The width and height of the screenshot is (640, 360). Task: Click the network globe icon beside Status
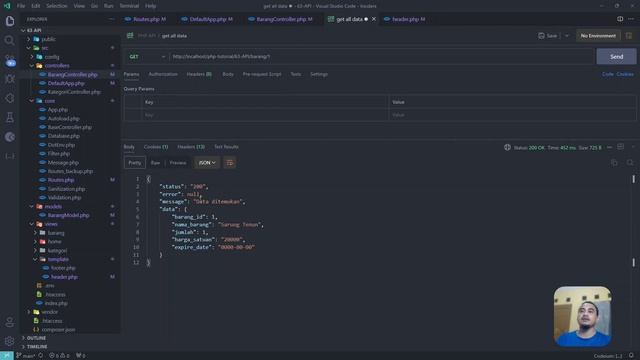click(507, 147)
